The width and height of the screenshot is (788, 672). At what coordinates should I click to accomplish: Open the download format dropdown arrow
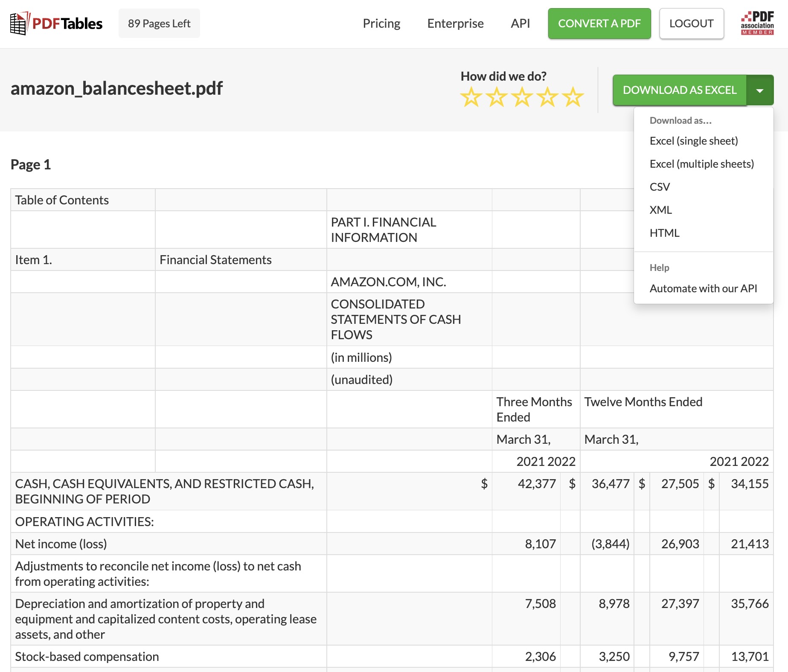click(761, 90)
